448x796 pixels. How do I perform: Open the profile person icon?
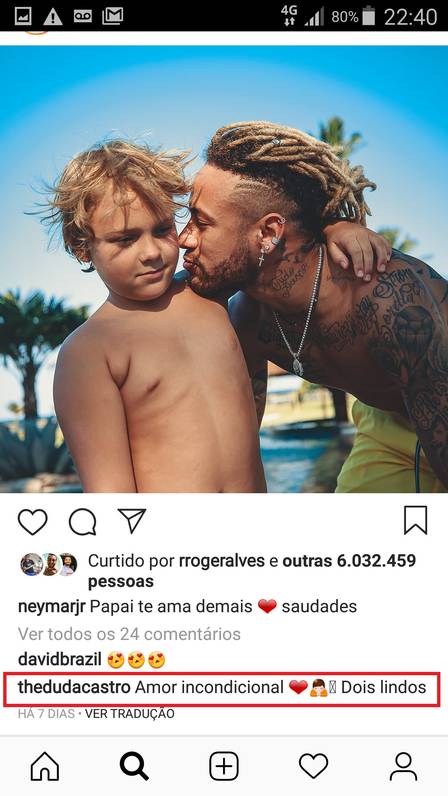coord(403,766)
